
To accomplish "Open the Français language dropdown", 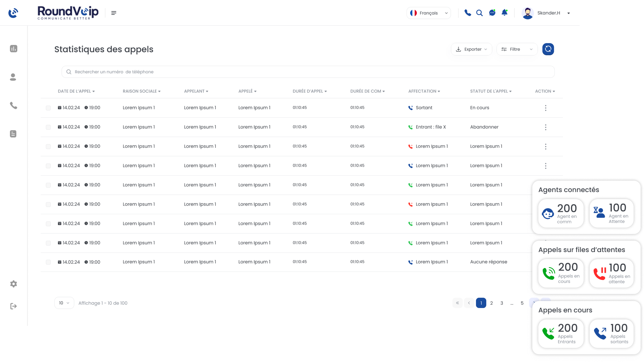I will pyautogui.click(x=429, y=13).
